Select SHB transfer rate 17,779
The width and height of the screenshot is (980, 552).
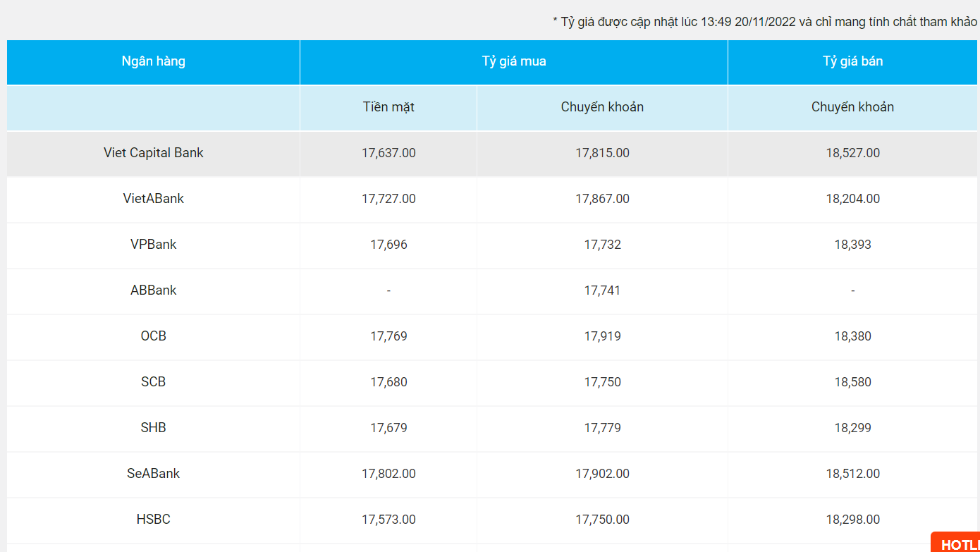602,428
